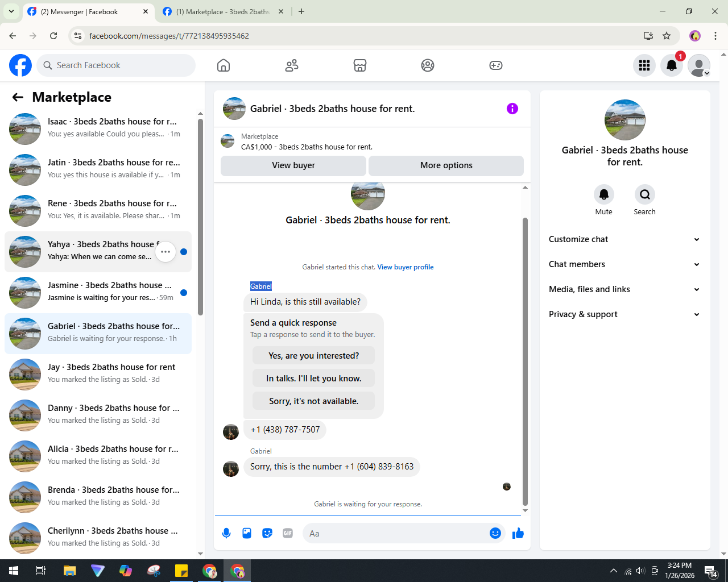
Task: Open the Friends icon in top navigation
Action: 292,65
